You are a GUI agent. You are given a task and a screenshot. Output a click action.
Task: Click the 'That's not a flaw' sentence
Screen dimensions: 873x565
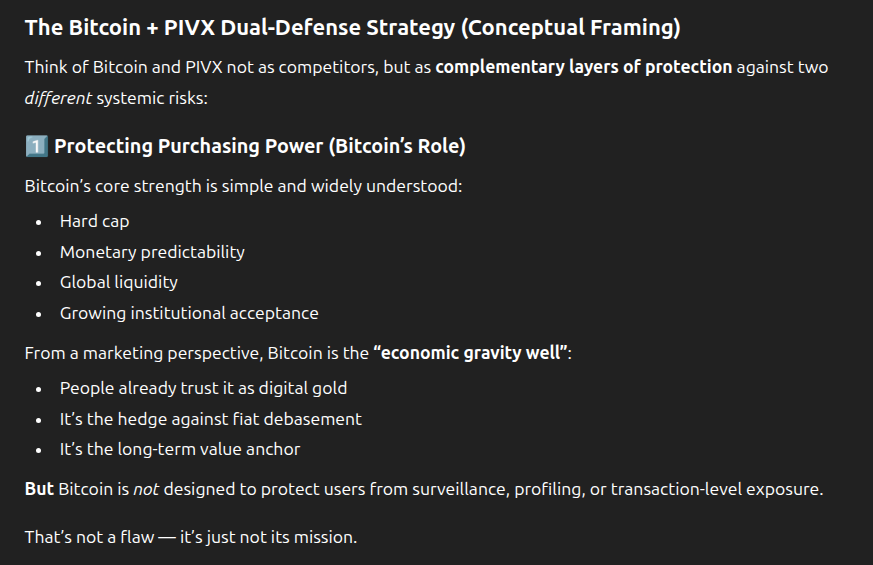190,537
